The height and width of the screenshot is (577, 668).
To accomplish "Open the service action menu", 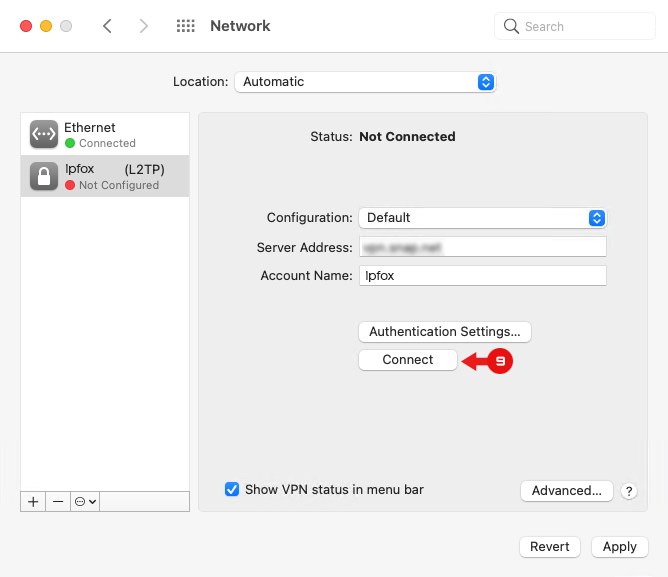I will [85, 502].
